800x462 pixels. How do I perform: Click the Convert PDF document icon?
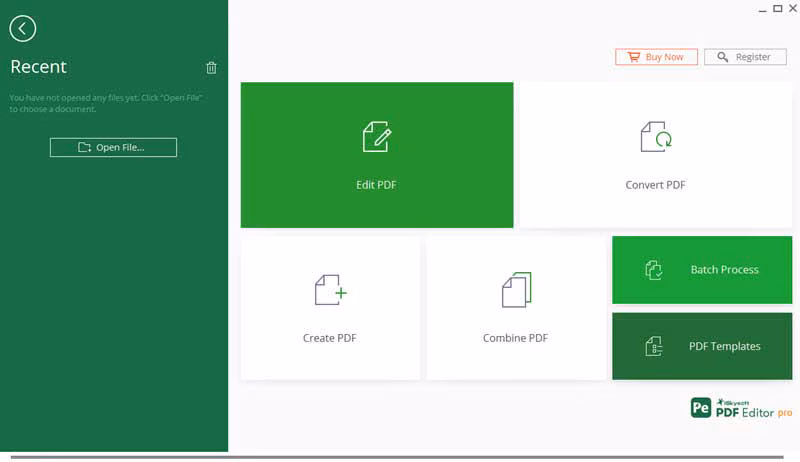point(656,137)
